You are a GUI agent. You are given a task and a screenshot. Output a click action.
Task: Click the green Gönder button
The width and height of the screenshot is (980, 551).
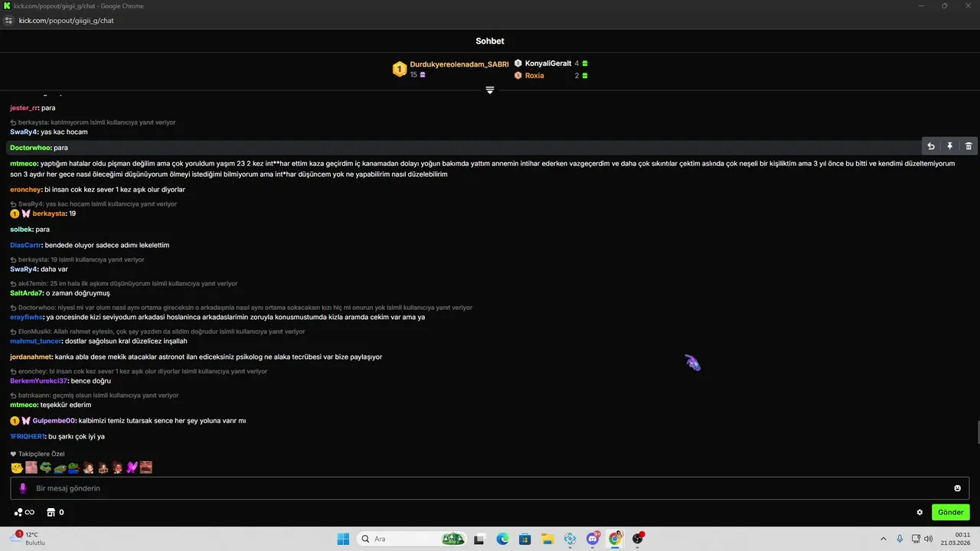pyautogui.click(x=951, y=512)
